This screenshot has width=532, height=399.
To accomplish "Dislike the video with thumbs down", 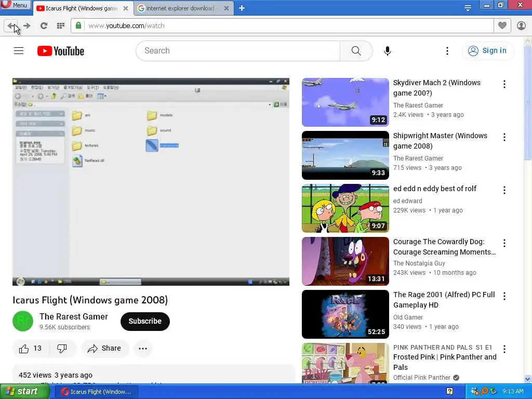I will click(62, 349).
